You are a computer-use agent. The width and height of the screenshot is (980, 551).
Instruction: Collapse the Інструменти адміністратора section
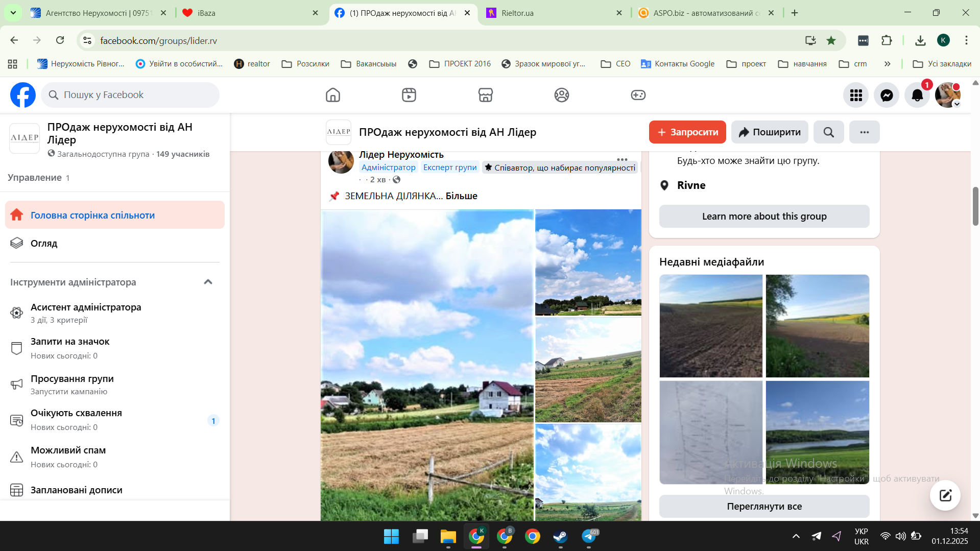click(208, 282)
